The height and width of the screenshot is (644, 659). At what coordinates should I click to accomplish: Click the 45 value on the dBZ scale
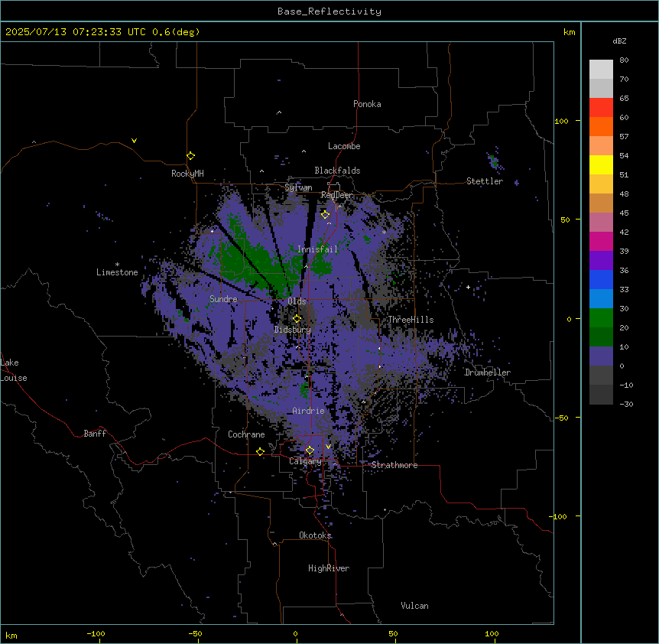pos(624,213)
